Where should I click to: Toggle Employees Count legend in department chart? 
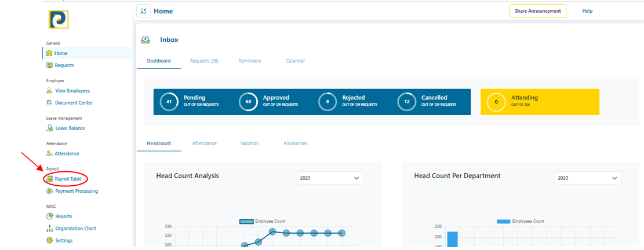tap(503, 221)
